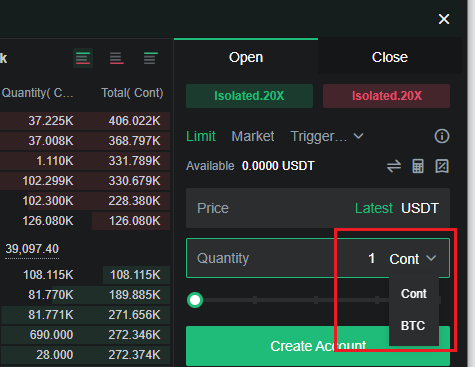This screenshot has width=475, height=367.
Task: Click the 0.0000 USDT available balance
Action: (278, 166)
